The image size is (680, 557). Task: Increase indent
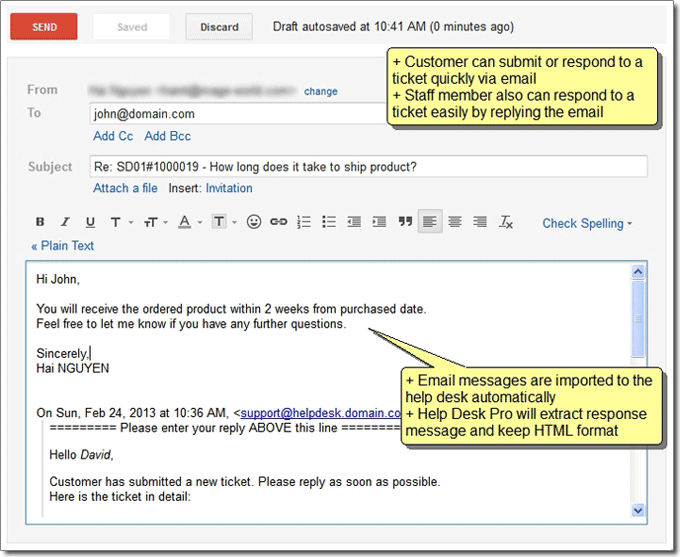tap(379, 222)
